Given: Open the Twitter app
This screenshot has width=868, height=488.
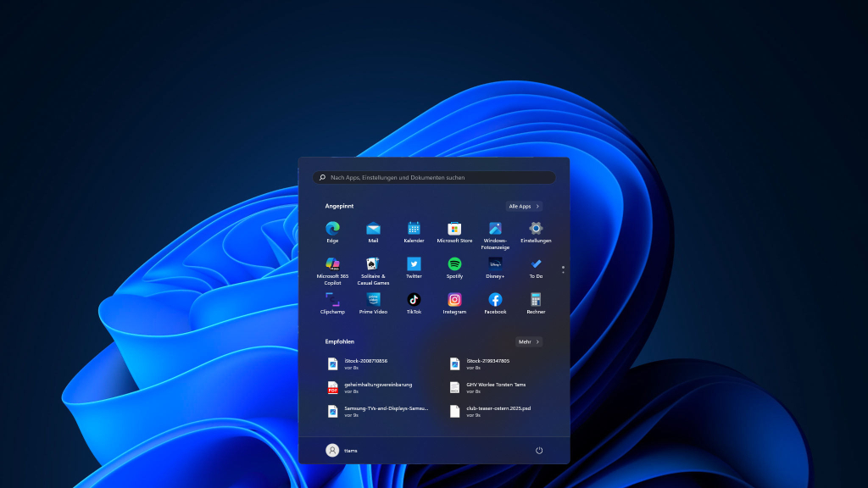Looking at the screenshot, I should click(x=414, y=268).
